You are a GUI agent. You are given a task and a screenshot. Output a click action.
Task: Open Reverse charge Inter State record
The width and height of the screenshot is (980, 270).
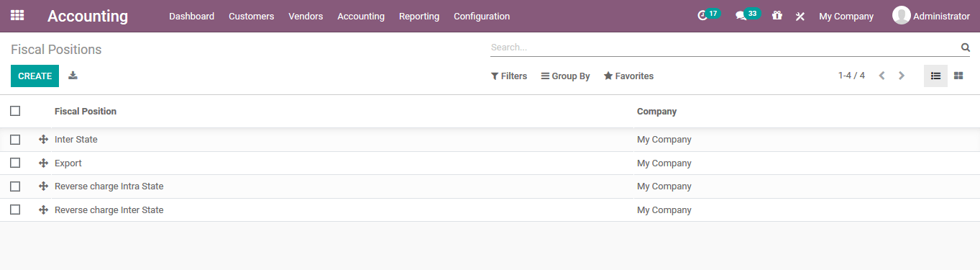[x=109, y=210]
